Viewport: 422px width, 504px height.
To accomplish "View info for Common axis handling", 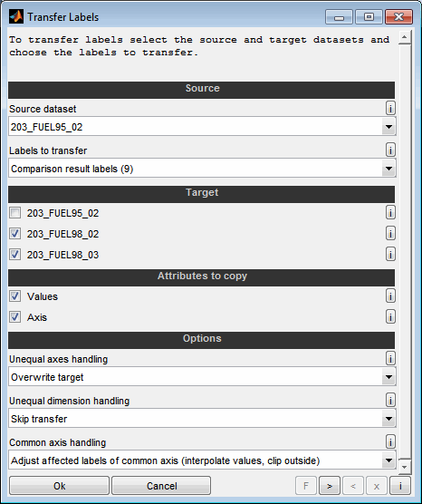I will click(390, 442).
